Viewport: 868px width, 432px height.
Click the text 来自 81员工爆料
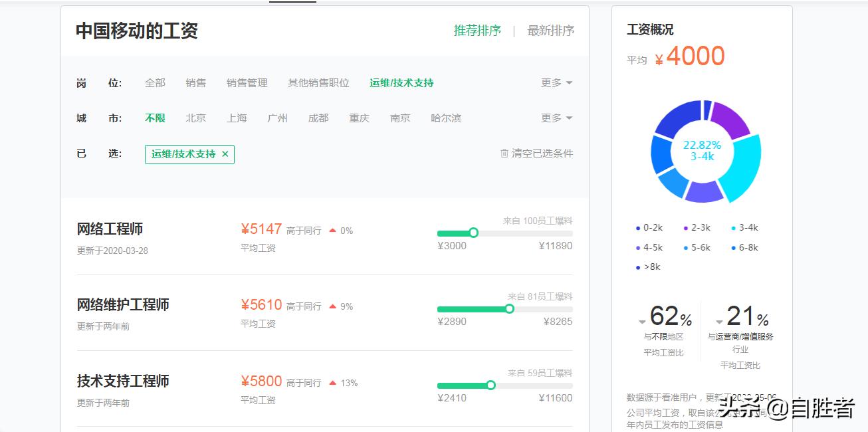click(540, 296)
